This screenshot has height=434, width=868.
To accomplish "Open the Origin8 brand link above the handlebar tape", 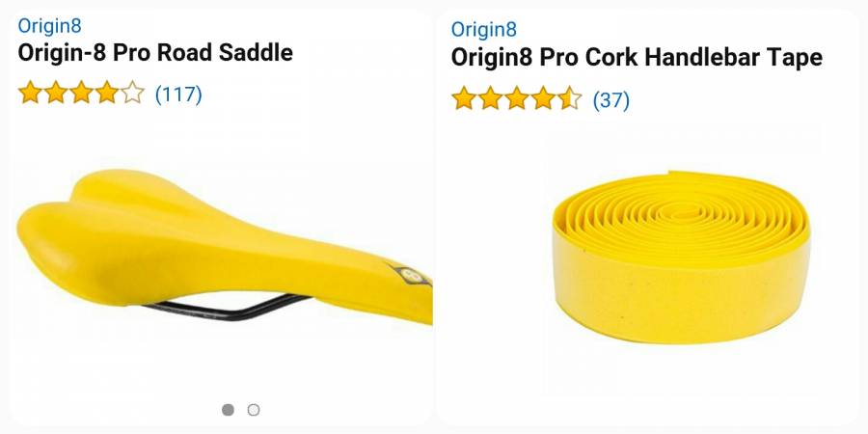I will click(x=484, y=29).
